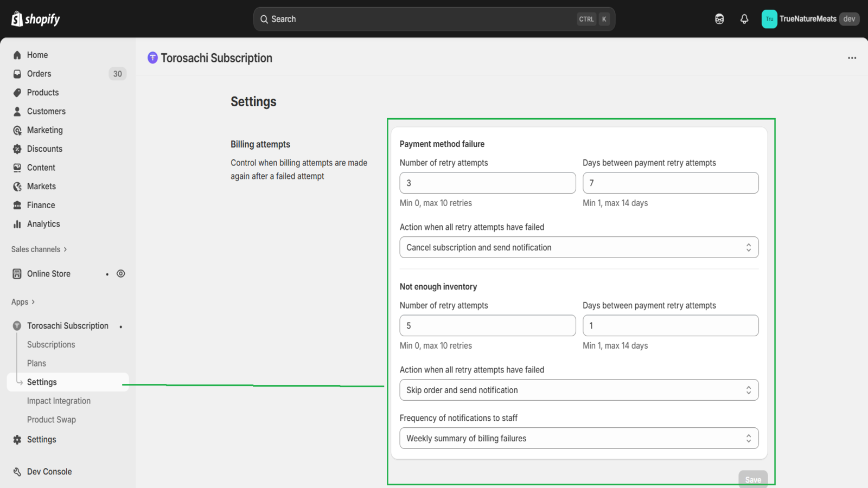Open Frequency of notifications to staff dropdown
Screen dimensions: 868x488
[579, 438]
